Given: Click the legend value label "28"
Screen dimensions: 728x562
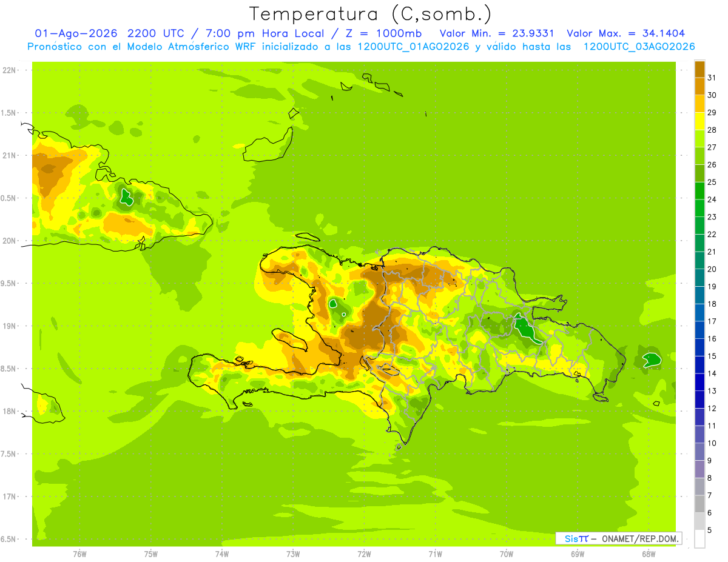Looking at the screenshot, I should point(712,130).
